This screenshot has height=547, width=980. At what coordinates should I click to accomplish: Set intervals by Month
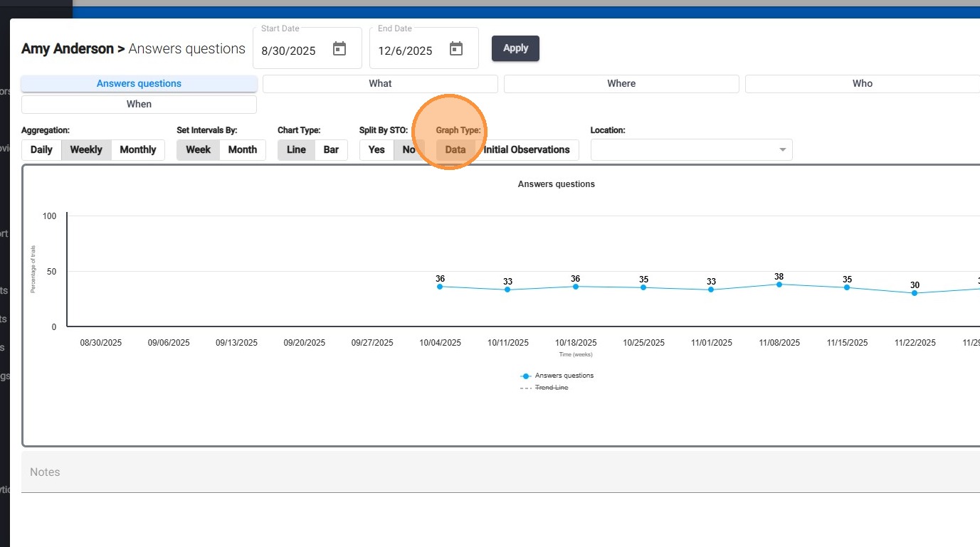pos(242,149)
